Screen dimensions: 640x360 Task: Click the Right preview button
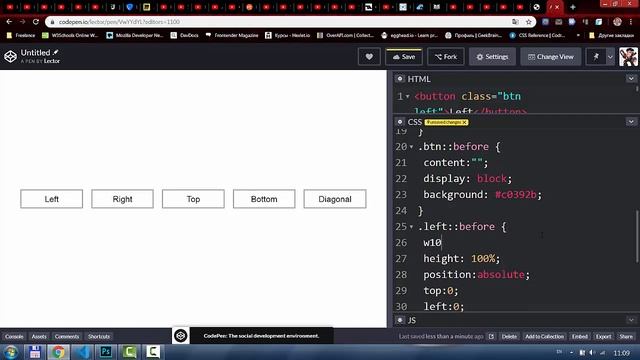point(122,199)
